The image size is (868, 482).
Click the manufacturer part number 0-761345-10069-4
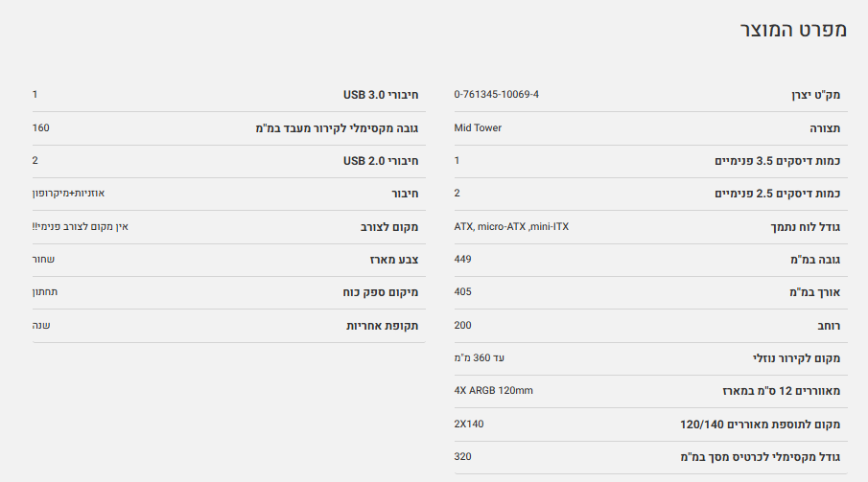[x=496, y=95]
